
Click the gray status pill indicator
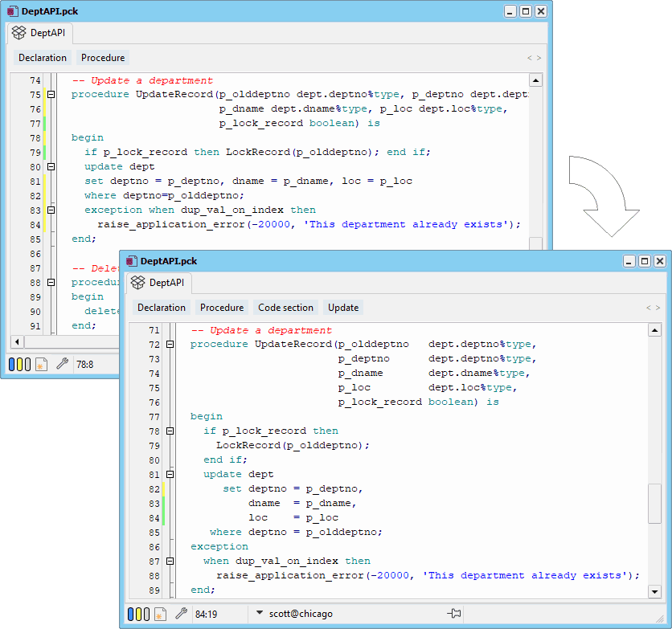(x=146, y=614)
